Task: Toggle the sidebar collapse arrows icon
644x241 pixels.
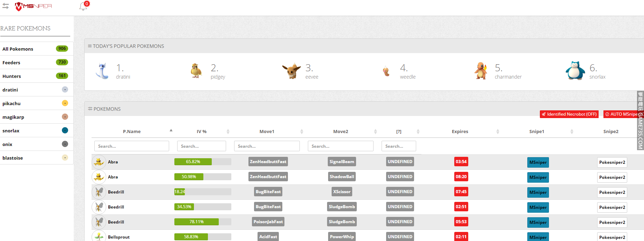Action: tap(6, 6)
